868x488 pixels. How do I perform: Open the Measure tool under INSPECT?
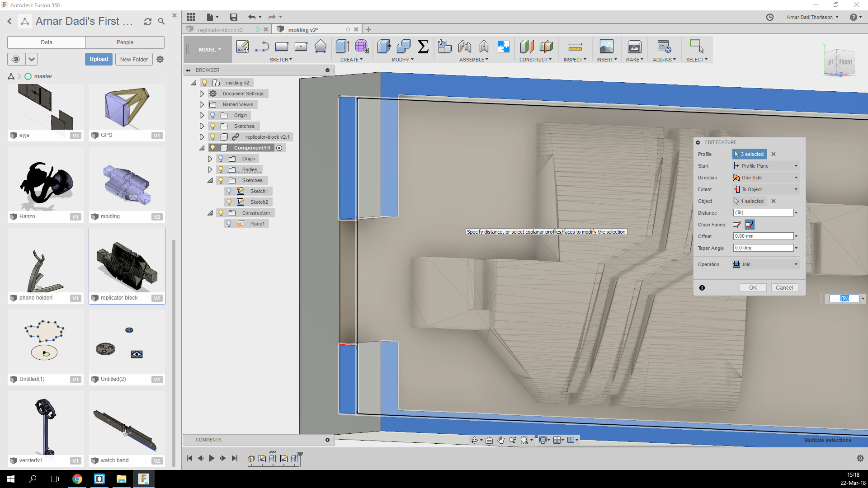(x=575, y=47)
